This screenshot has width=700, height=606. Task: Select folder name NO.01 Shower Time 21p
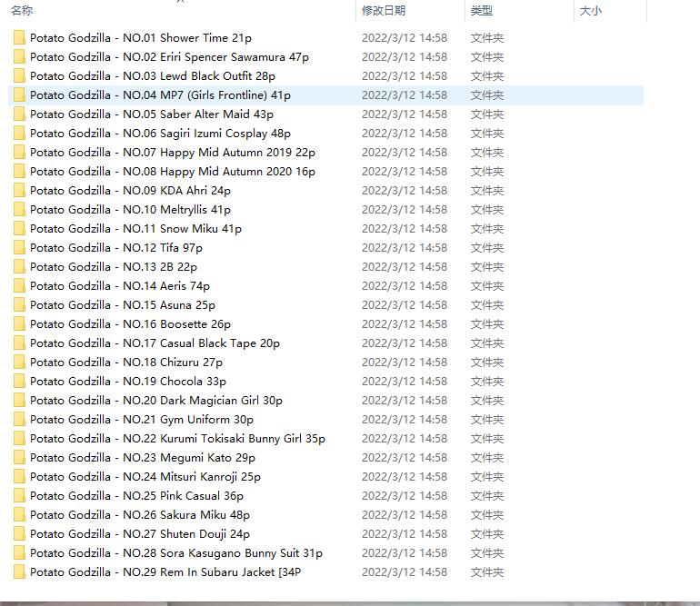click(141, 38)
